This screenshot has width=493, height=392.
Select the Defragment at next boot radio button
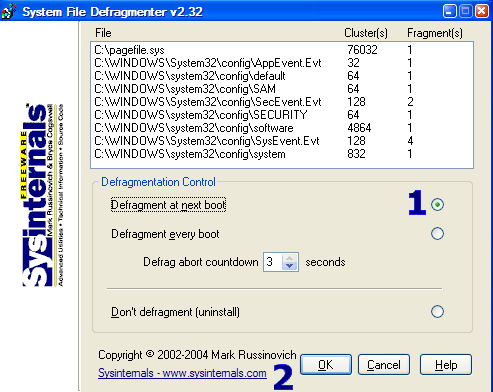pos(437,204)
